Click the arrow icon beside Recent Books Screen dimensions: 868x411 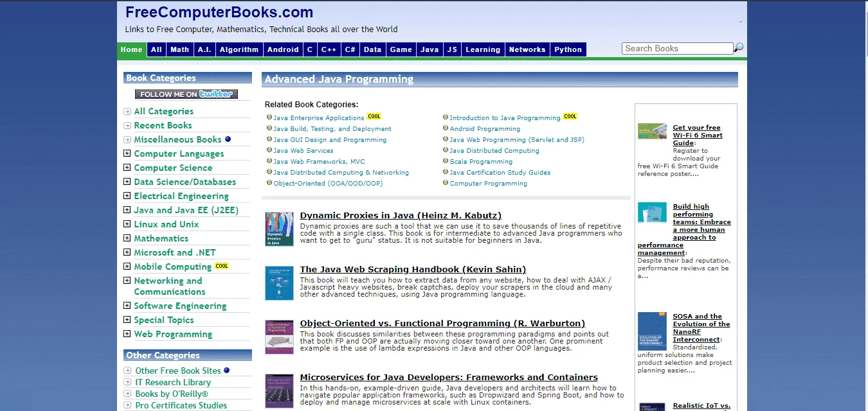(127, 126)
